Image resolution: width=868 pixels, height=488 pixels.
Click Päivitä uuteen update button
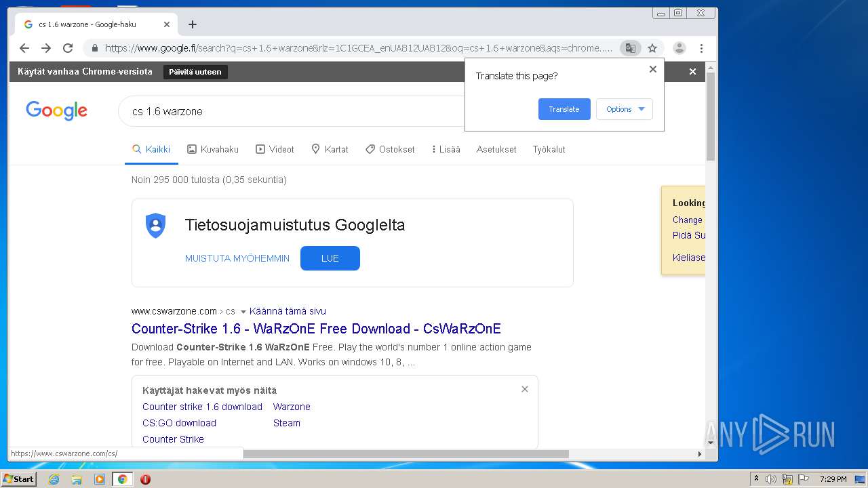pos(195,72)
